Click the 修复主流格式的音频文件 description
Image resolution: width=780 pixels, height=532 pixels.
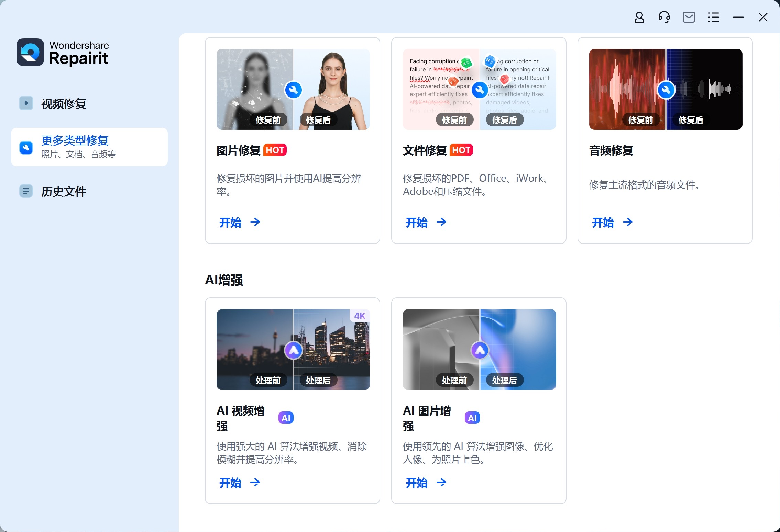pyautogui.click(x=644, y=185)
